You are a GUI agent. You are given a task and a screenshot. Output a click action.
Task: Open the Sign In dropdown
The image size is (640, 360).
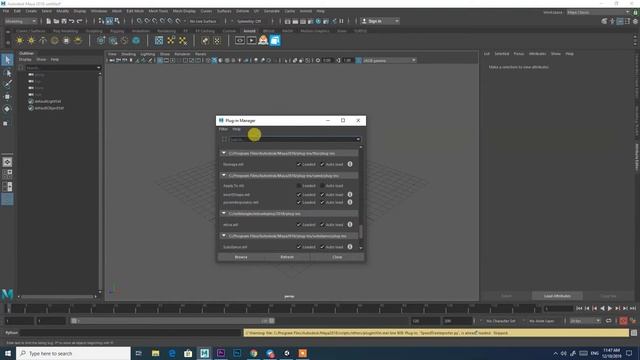(x=380, y=21)
